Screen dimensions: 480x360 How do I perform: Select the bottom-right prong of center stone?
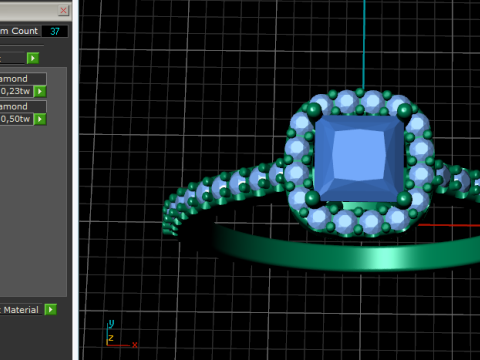(x=404, y=199)
